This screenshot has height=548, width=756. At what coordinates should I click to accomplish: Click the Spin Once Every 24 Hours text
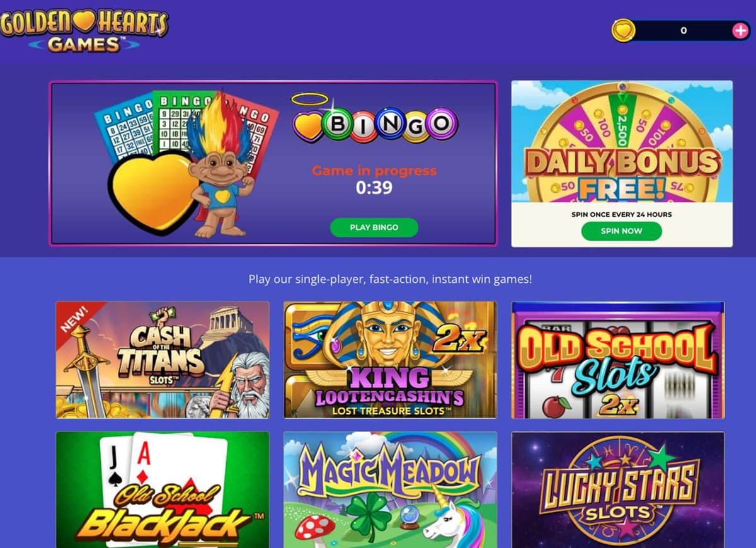621,214
